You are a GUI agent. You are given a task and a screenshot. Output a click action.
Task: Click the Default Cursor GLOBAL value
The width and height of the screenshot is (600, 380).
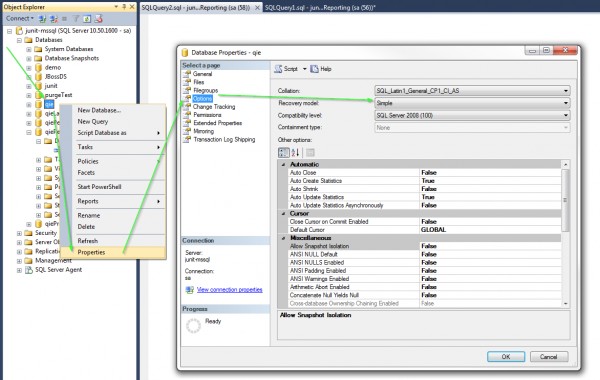click(491, 230)
